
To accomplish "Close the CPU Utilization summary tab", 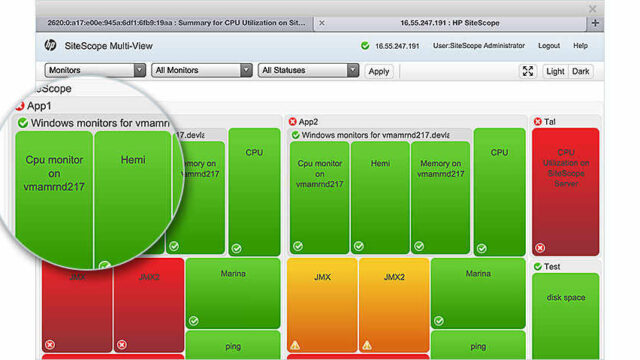I will 322,23.
